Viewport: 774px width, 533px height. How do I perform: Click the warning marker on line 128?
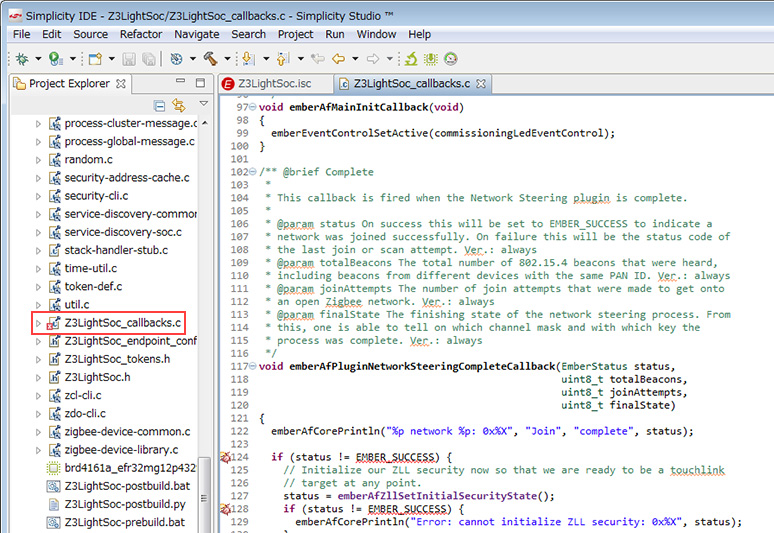pos(225,509)
